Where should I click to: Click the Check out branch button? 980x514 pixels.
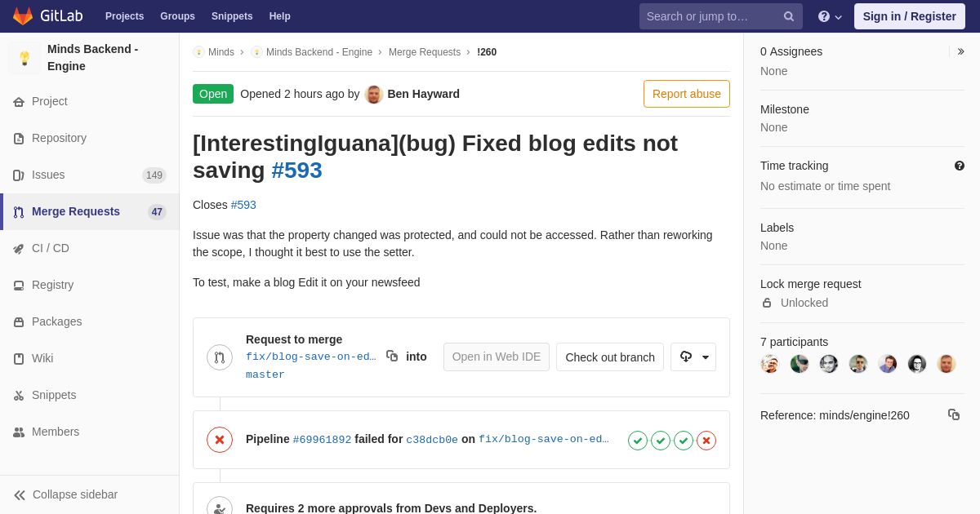pos(610,357)
